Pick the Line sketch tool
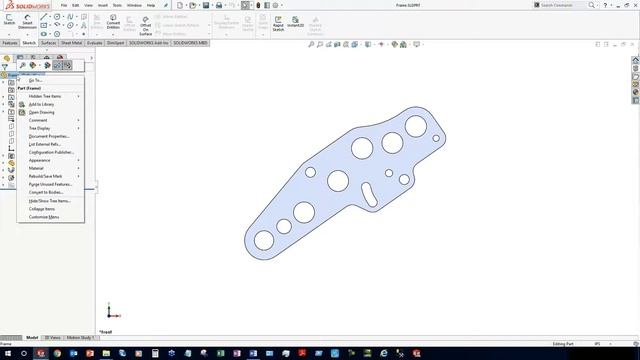The height and width of the screenshot is (360, 640). coord(44,17)
